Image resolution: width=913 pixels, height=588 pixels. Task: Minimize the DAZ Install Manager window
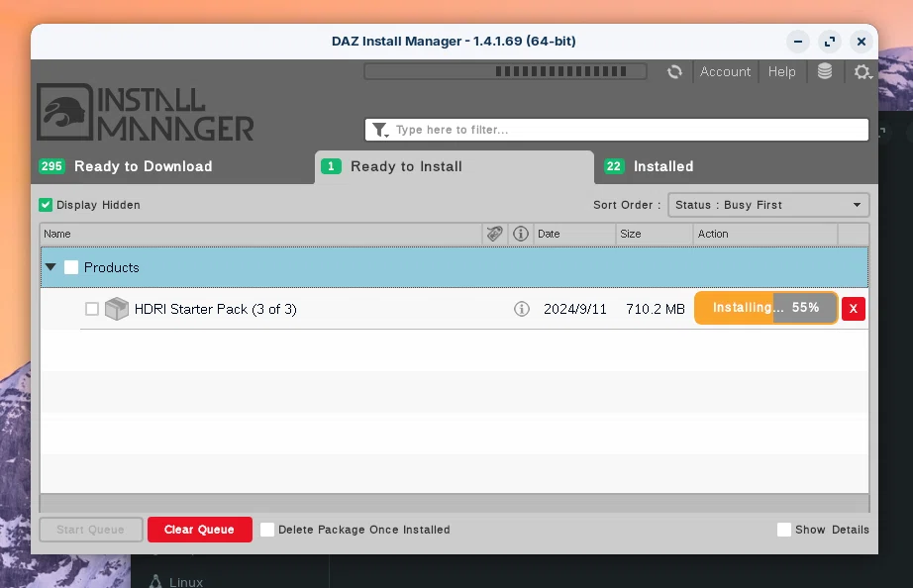tap(798, 42)
